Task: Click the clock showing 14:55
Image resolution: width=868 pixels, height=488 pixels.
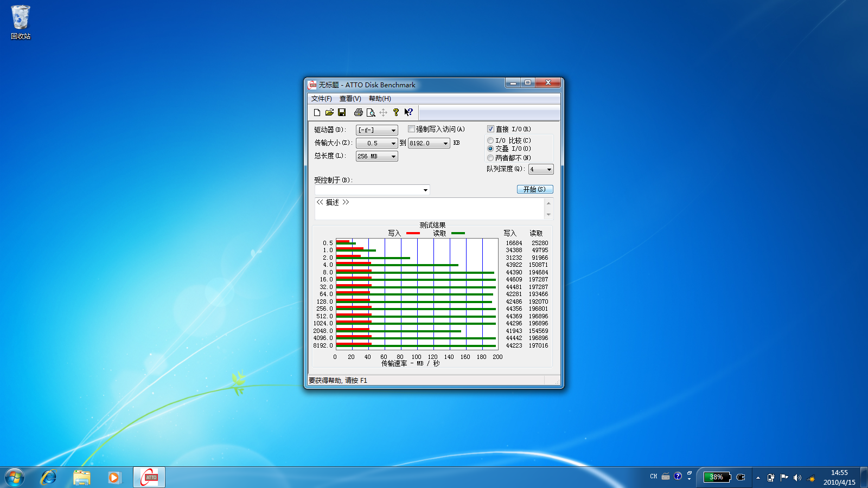Action: (x=839, y=473)
